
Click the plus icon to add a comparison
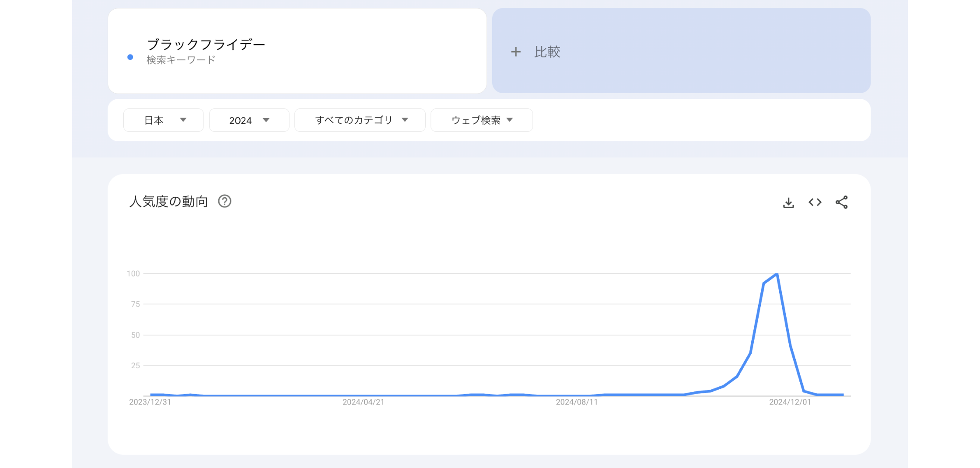coord(516,52)
